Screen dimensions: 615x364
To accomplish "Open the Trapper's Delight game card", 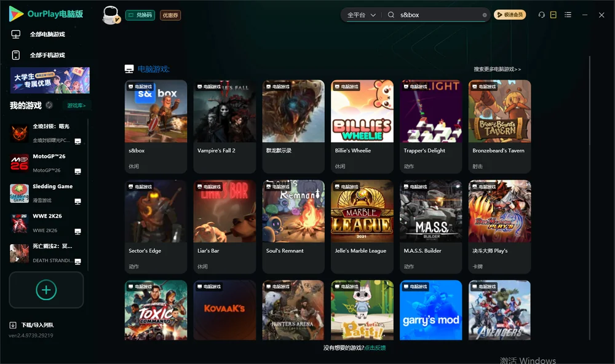I will (x=430, y=126).
